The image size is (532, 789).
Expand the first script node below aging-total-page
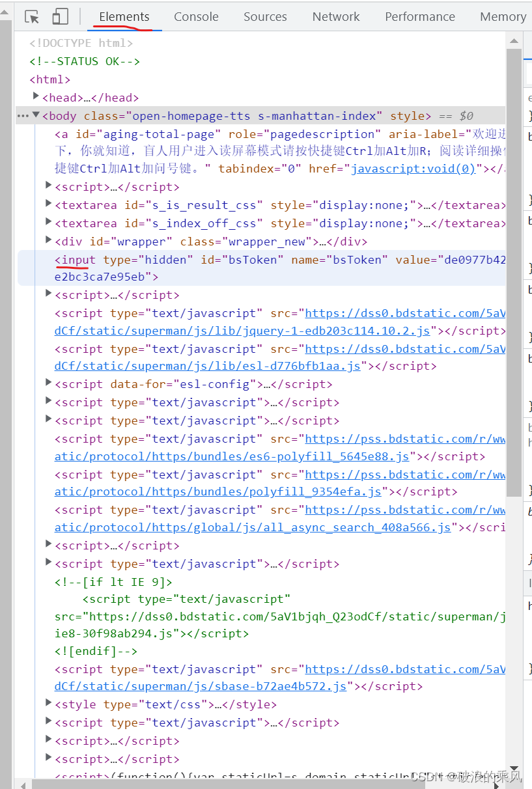tap(49, 186)
